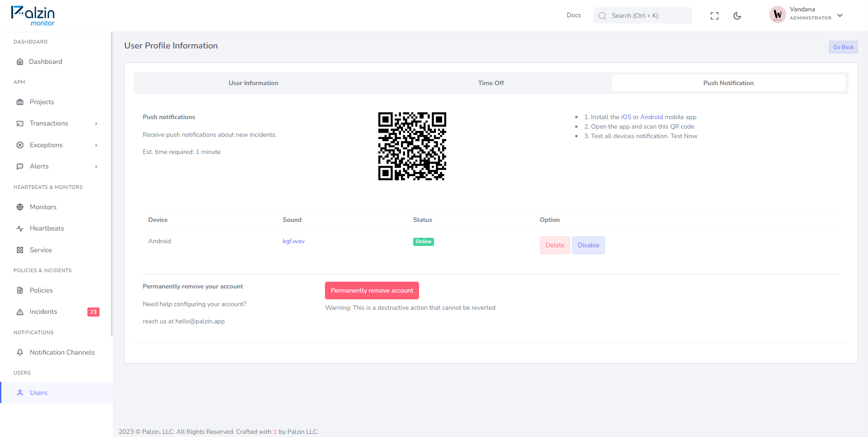Screen dimensions: 868x437
Task: Click the Go Back button
Action: (844, 47)
